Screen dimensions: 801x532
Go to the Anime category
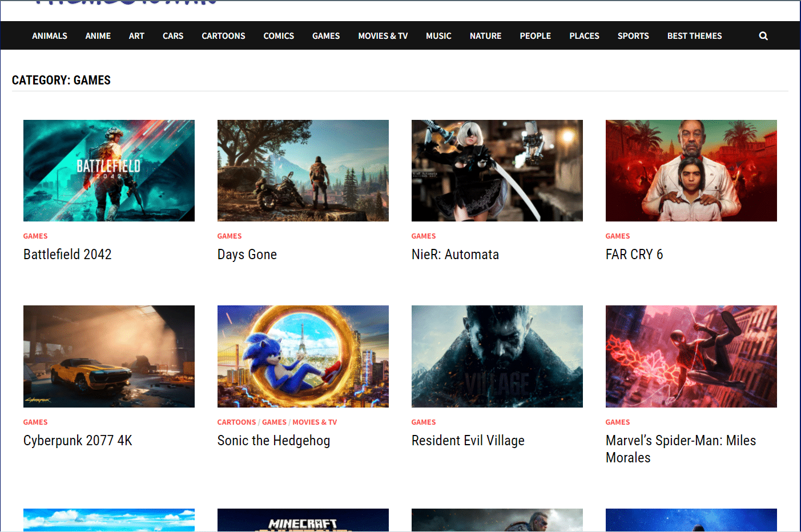point(98,36)
